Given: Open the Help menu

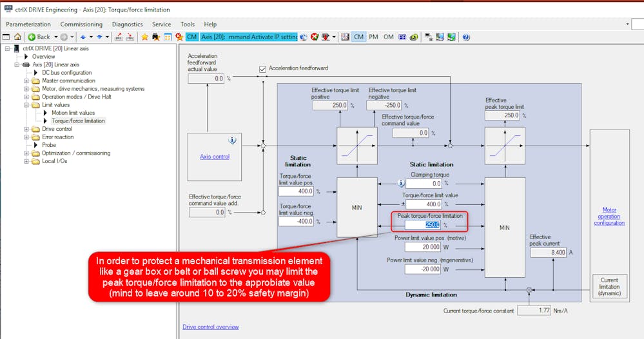Looking at the screenshot, I should point(210,24).
